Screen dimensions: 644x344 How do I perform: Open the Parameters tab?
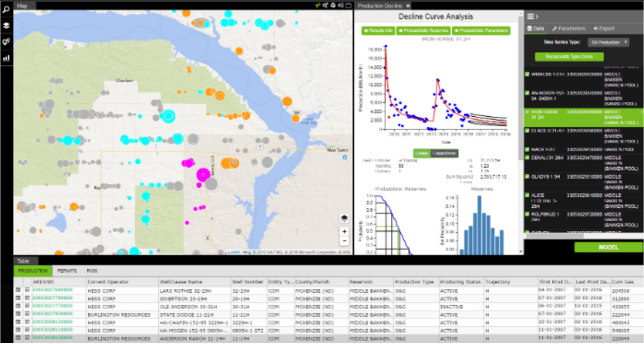(x=569, y=29)
